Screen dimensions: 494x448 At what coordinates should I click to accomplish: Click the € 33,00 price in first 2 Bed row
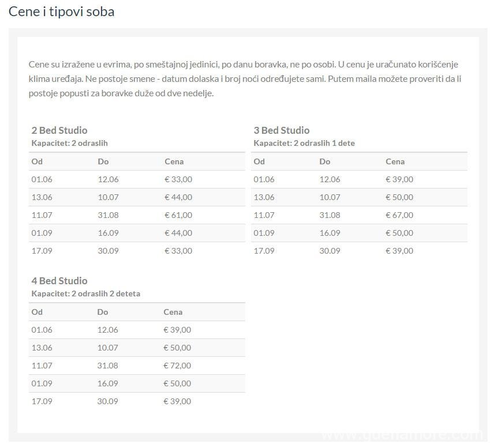click(x=178, y=179)
